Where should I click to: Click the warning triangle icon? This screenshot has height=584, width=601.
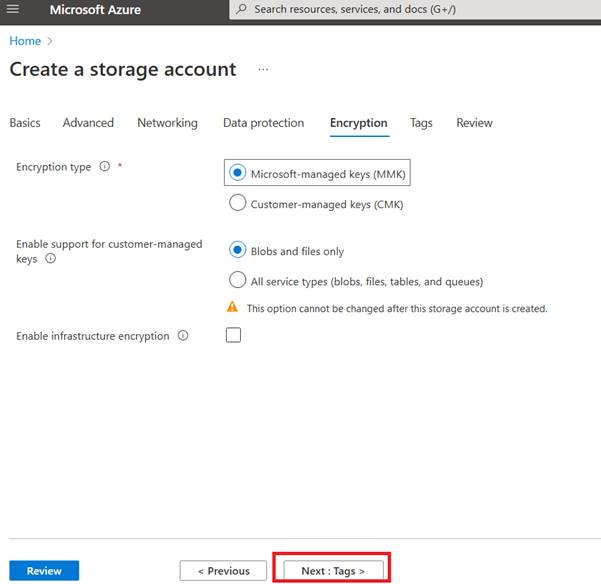232,307
